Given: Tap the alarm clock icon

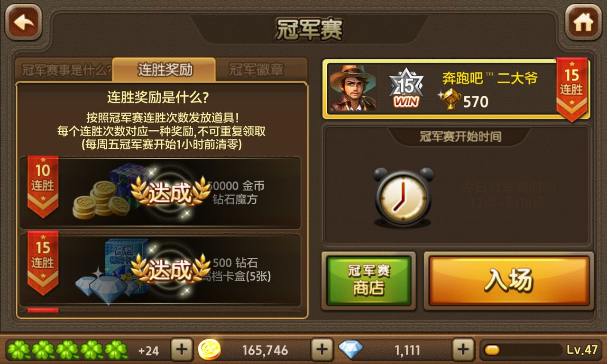Looking at the screenshot, I should tap(404, 197).
